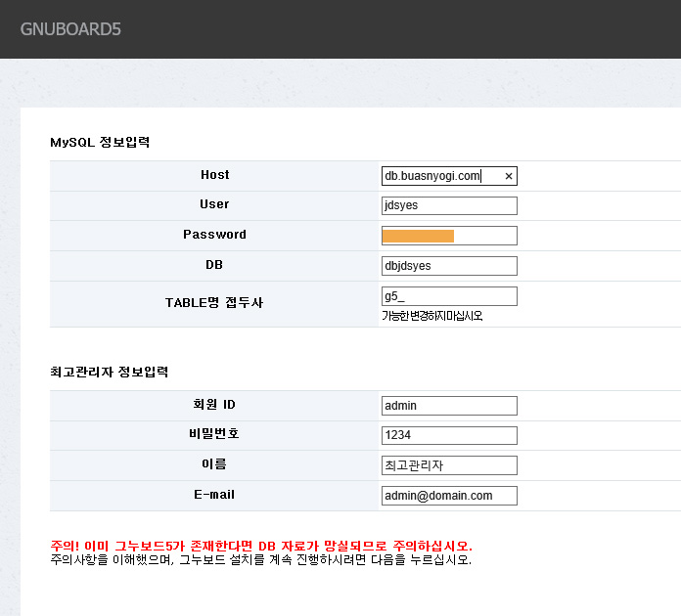Clear the Host field with the X icon
Image resolution: width=681 pixels, height=616 pixels.
(x=509, y=176)
